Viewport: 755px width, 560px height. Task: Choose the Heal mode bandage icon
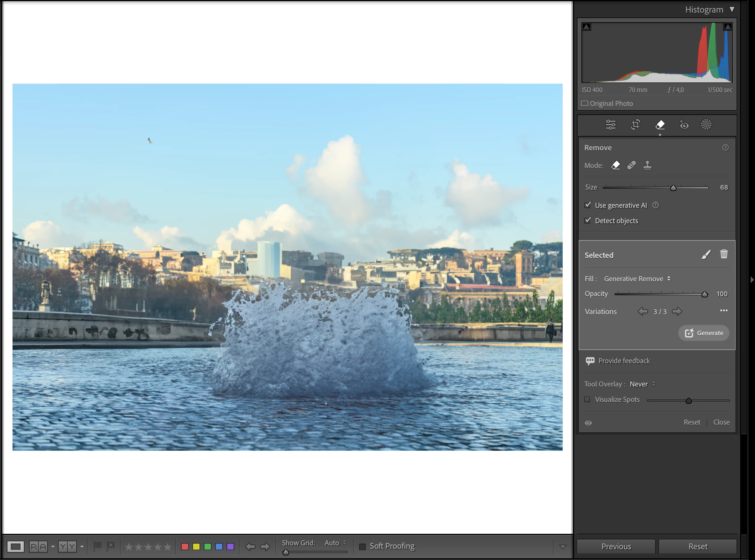point(631,165)
